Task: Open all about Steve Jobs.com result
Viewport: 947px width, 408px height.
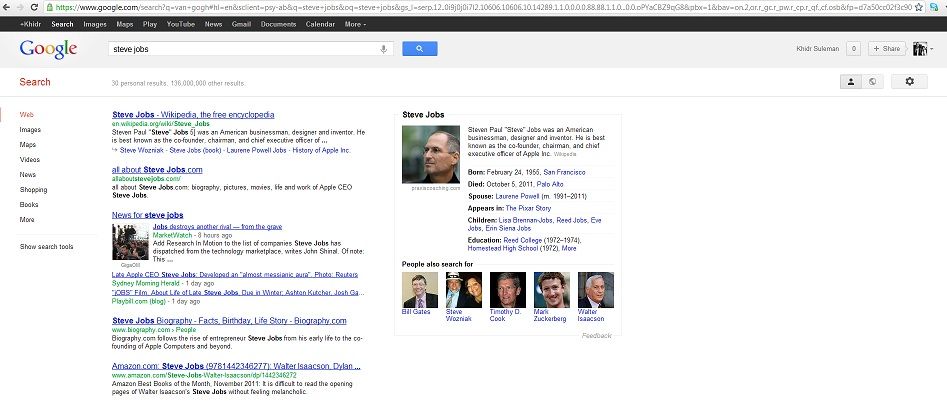Action: 157,170
